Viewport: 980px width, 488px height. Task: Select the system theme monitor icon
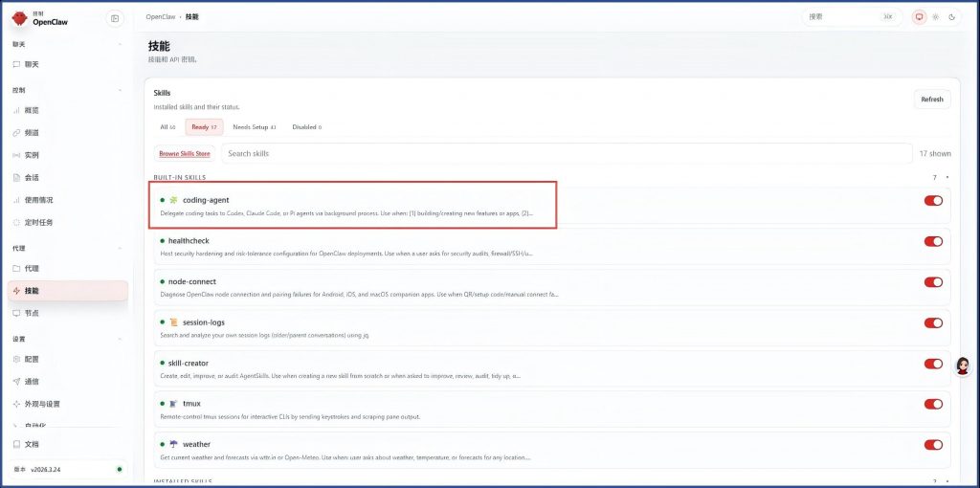pyautogui.click(x=919, y=17)
